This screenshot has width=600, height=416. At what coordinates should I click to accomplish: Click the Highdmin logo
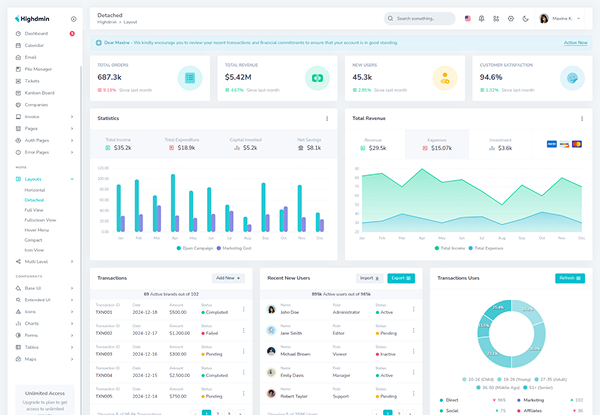pyautogui.click(x=32, y=19)
